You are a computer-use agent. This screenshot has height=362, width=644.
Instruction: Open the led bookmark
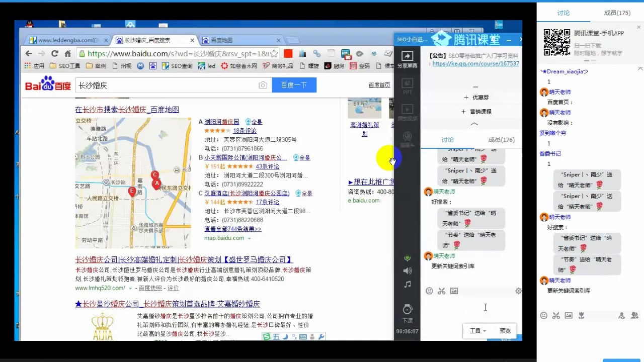pos(207,66)
